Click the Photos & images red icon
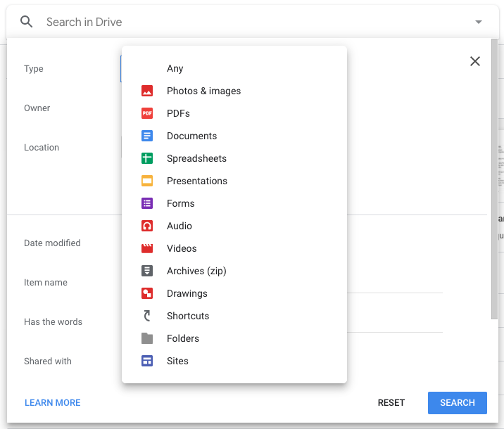The width and height of the screenshot is (504, 429). click(147, 91)
